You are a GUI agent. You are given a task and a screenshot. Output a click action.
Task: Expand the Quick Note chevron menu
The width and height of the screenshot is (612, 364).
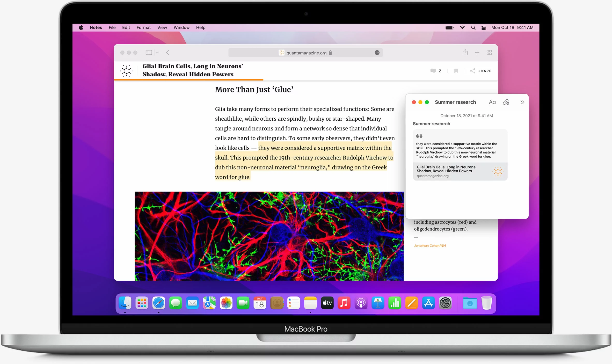[x=522, y=102]
